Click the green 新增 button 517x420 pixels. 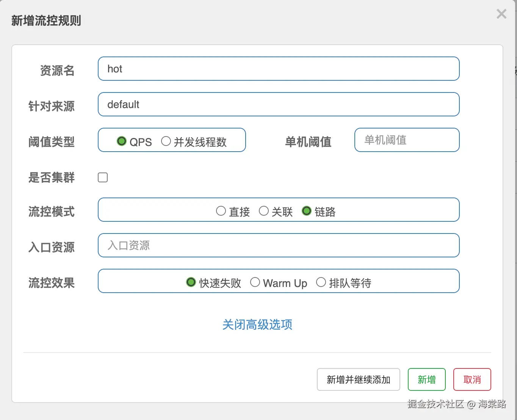pos(426,379)
